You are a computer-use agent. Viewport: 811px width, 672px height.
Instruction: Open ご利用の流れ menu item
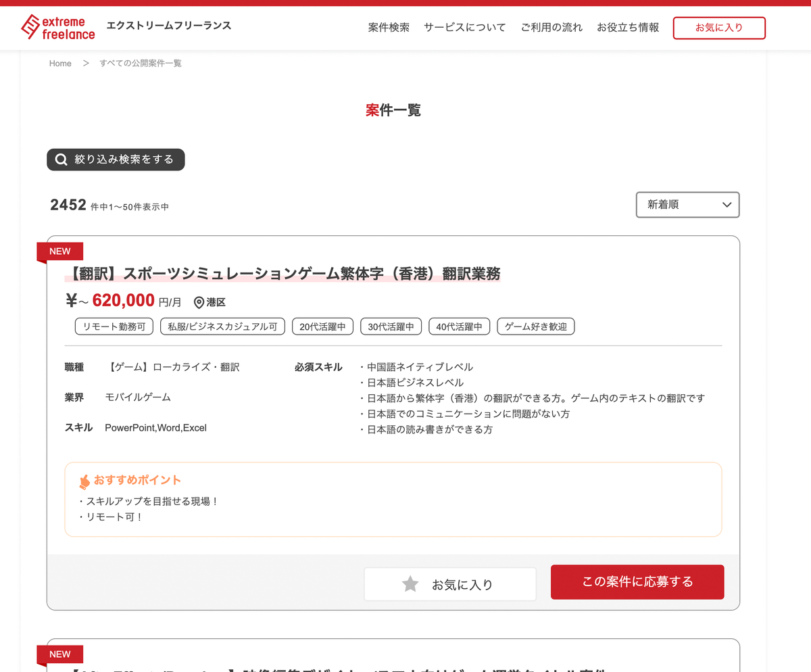pos(551,28)
